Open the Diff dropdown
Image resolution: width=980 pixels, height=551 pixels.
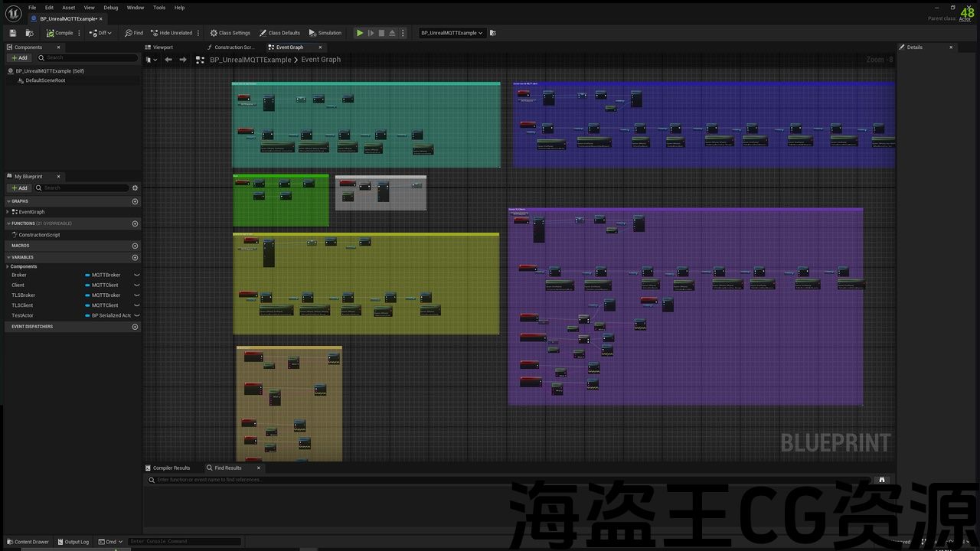tap(100, 33)
